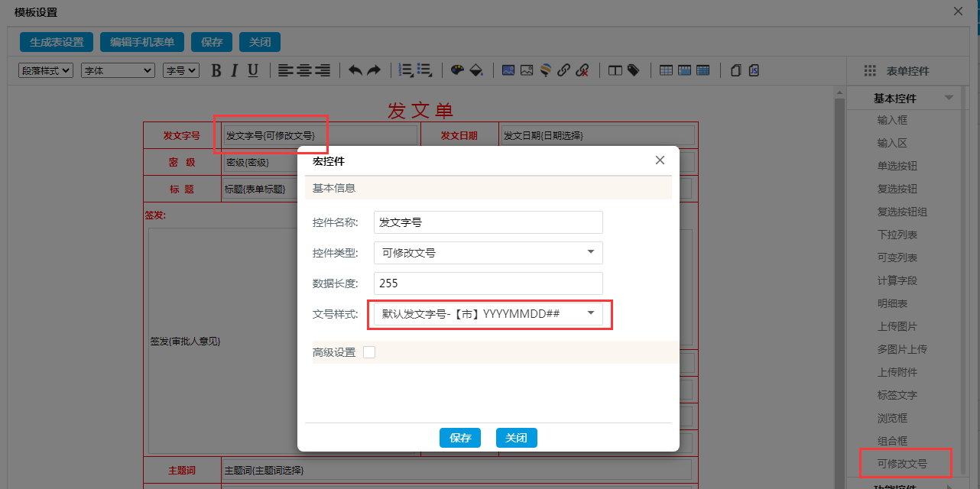Open the 字体 font dropdown
980x489 pixels.
coord(118,70)
